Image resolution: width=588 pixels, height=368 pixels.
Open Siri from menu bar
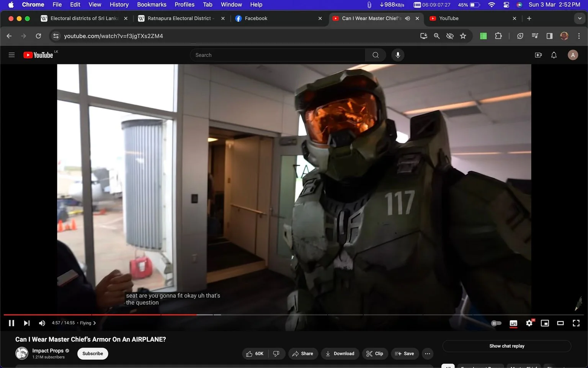click(x=519, y=5)
